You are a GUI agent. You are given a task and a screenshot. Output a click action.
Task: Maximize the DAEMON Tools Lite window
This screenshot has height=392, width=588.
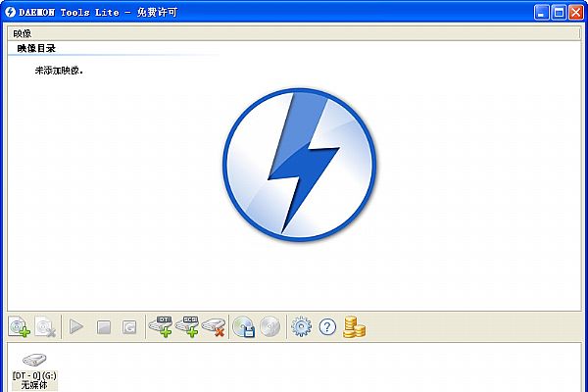558,12
